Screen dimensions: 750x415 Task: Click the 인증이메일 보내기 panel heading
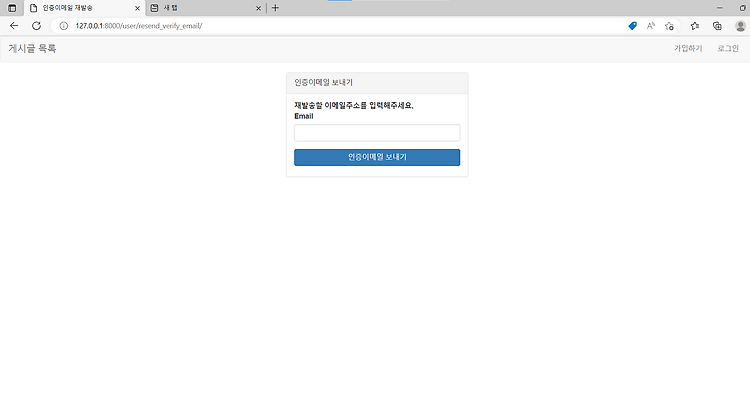pos(323,83)
